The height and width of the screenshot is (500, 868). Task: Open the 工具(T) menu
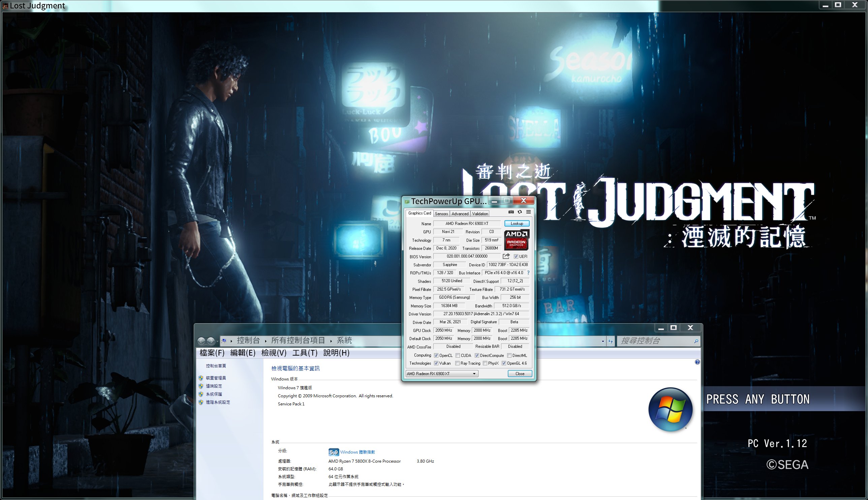coord(305,353)
